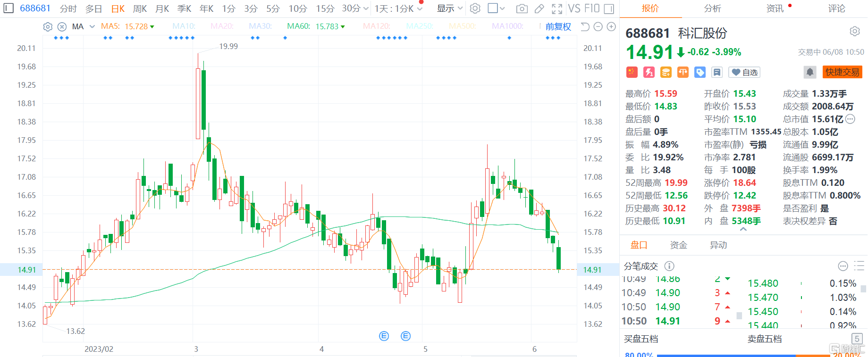Switch to 报价 tab

pos(650,8)
